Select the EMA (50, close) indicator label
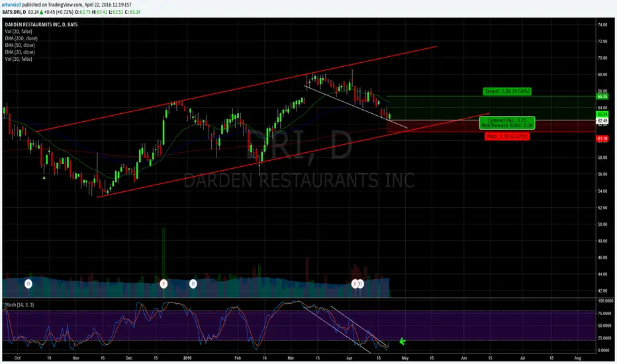Screen dimensions: 617x364 point(20,45)
